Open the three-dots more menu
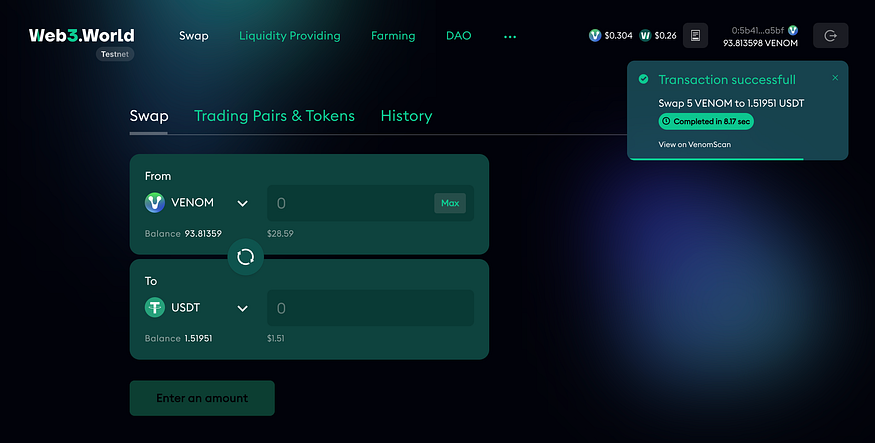Image resolution: width=875 pixels, height=443 pixels. click(510, 37)
